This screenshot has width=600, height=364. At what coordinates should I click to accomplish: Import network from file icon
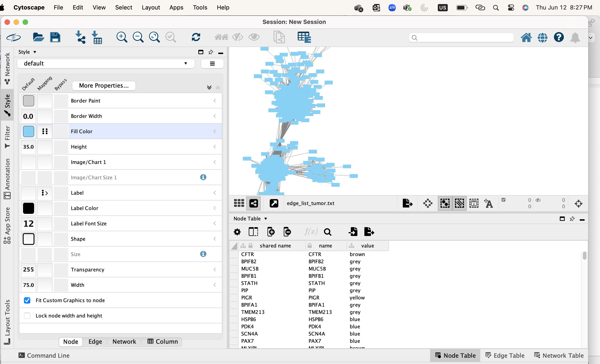click(x=80, y=37)
